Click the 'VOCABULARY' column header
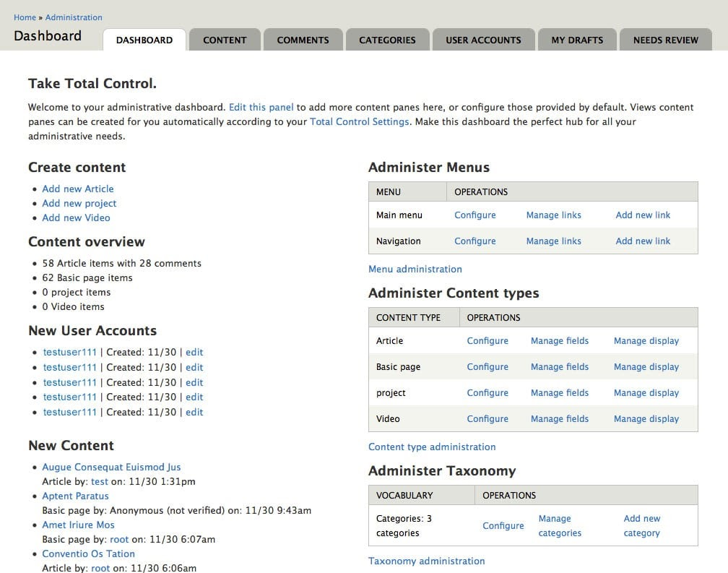The image size is (728, 573). 422,496
